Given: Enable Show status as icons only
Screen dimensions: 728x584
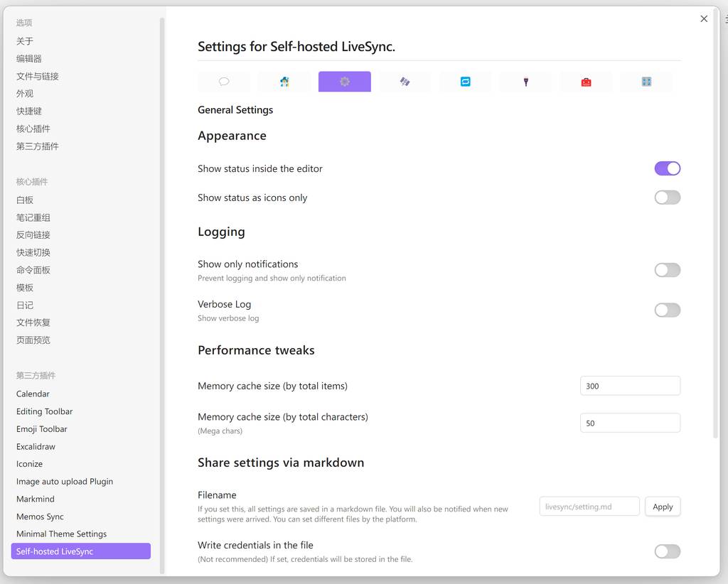Looking at the screenshot, I should tap(667, 198).
